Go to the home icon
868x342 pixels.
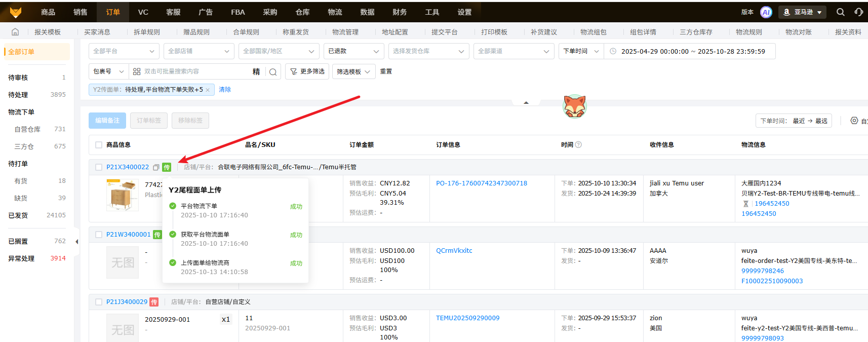click(15, 32)
